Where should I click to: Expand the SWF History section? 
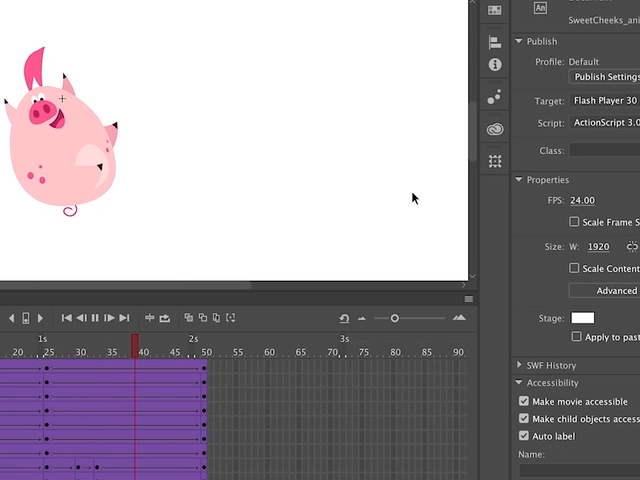coord(519,364)
